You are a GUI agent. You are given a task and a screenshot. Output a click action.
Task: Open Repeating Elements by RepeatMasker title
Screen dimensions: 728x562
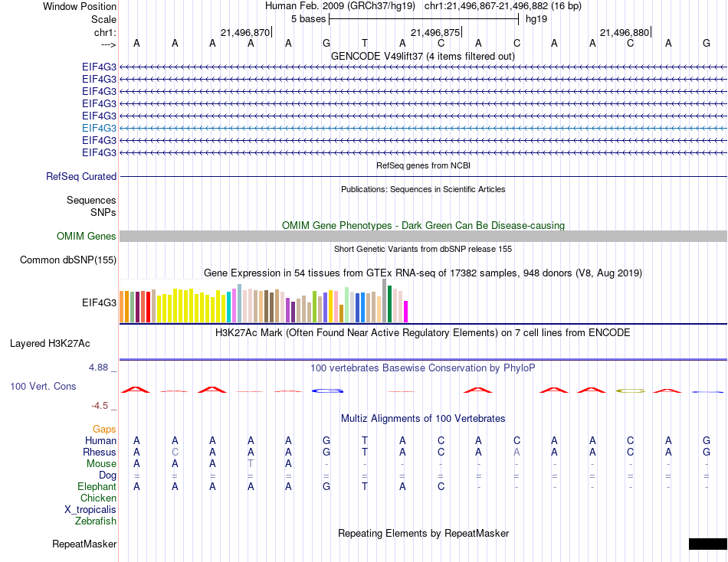tap(423, 533)
